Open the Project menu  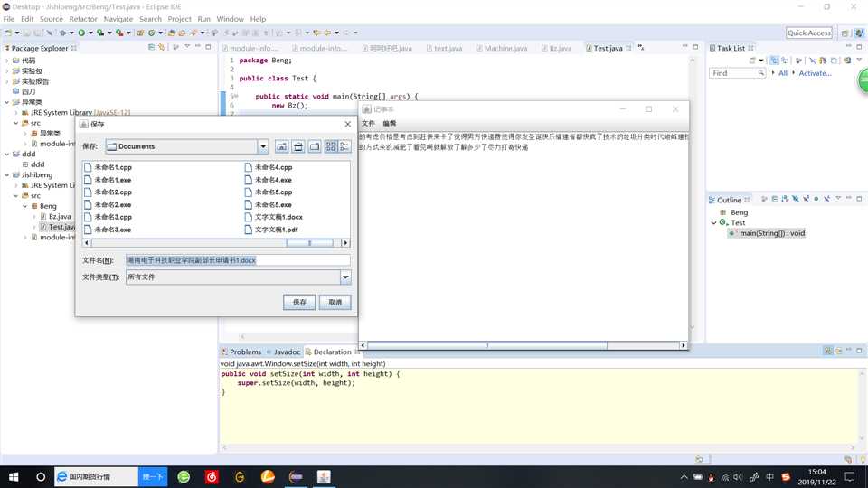pos(179,19)
